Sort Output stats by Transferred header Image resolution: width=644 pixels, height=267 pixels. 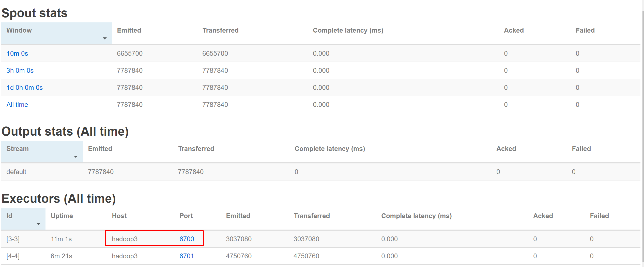pyautogui.click(x=196, y=149)
